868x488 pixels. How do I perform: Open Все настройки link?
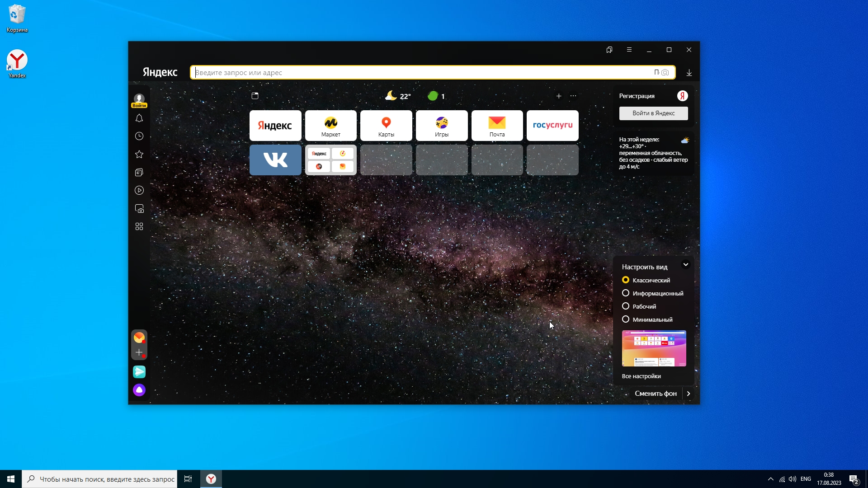pos(641,376)
